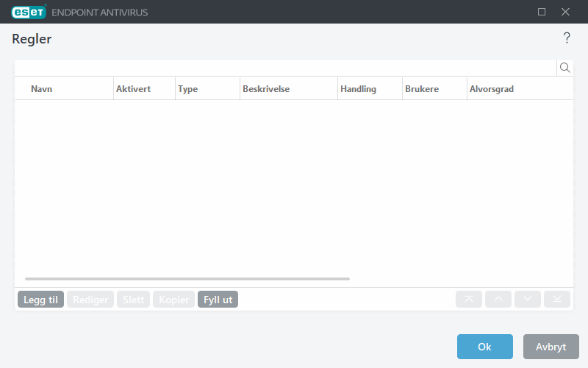Screen dimensions: 588x368
Task: Maximize the ESET window
Action: pyautogui.click(x=542, y=12)
